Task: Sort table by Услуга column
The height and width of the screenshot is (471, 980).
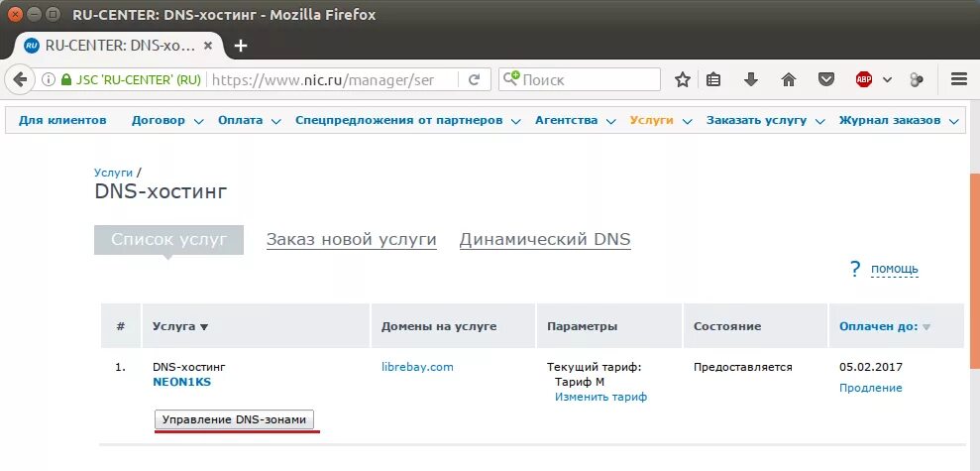Action: 180,326
